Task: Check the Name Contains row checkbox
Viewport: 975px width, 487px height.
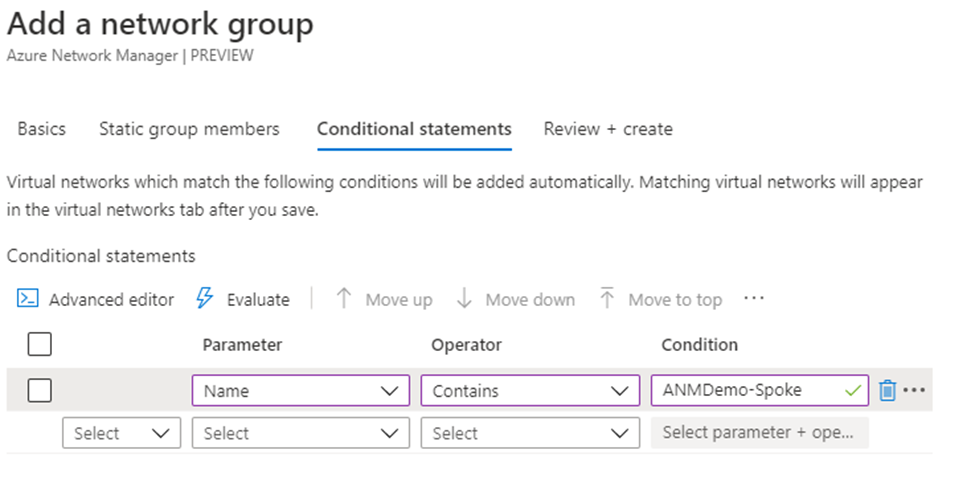Action: coord(39,390)
